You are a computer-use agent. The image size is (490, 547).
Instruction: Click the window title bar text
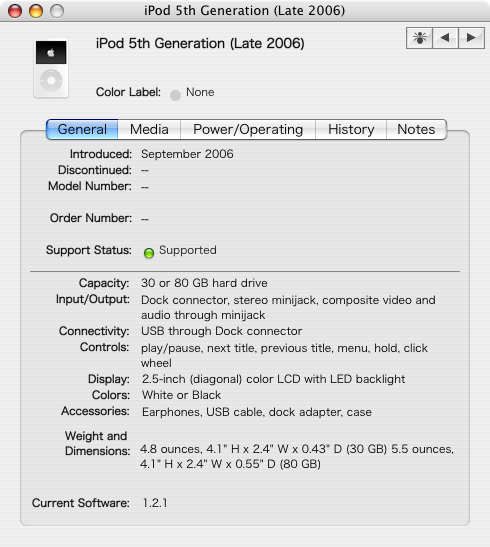tap(244, 11)
